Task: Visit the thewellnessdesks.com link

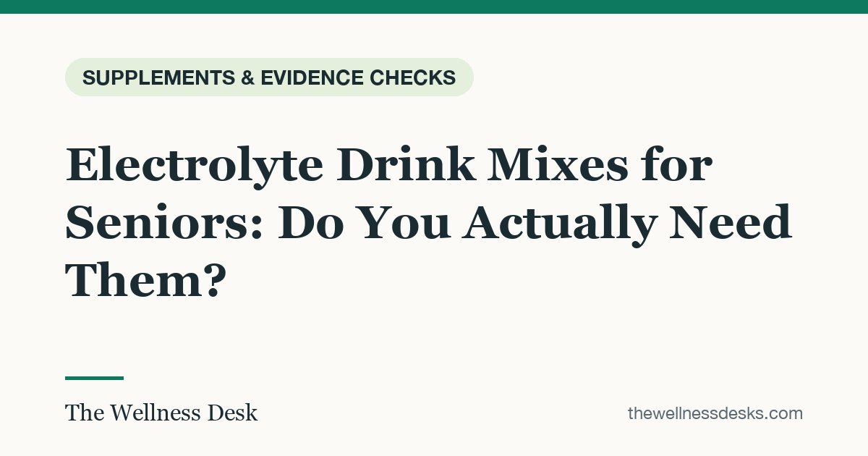Action: 715,413
